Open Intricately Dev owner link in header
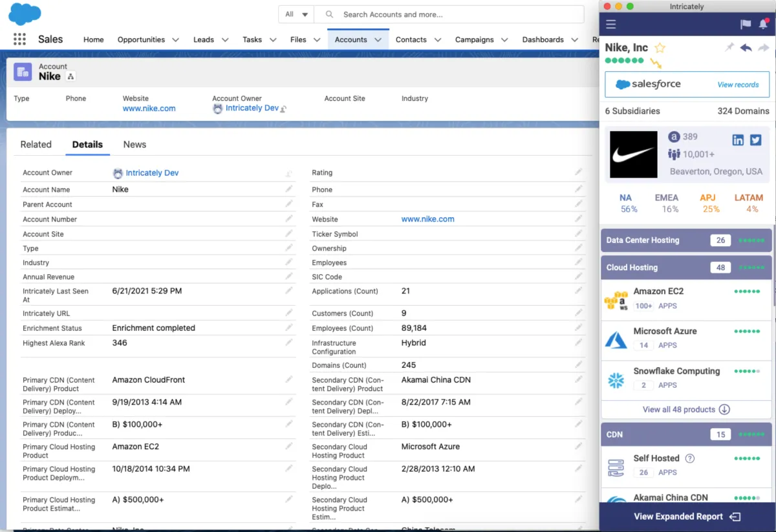 [252, 108]
